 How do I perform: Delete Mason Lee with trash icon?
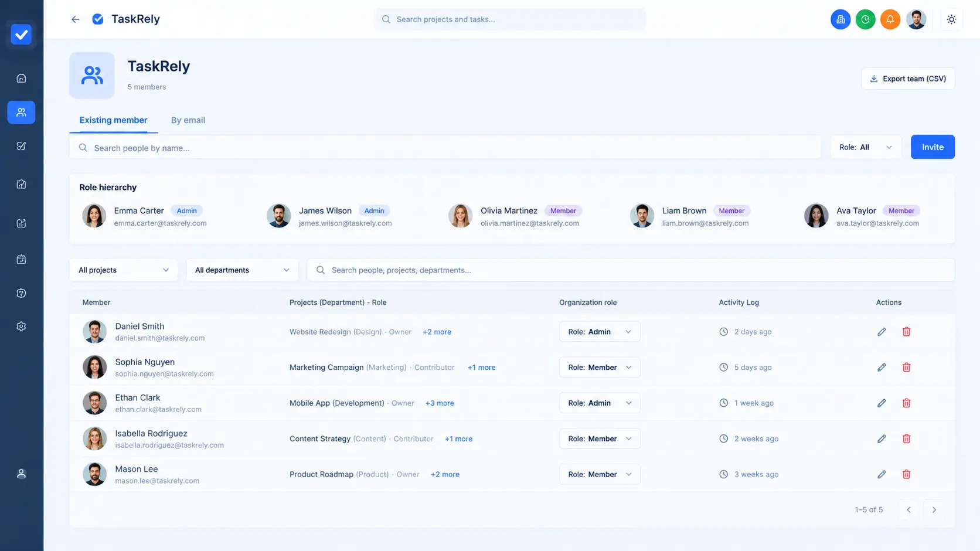coord(906,475)
